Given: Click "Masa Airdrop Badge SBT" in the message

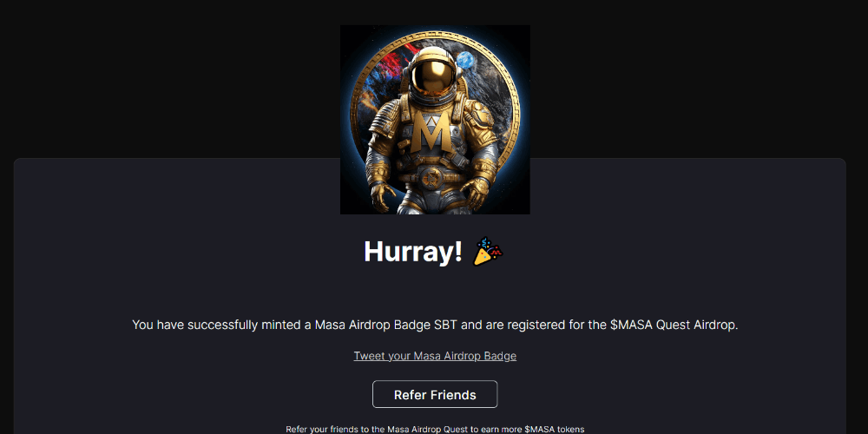Looking at the screenshot, I should pyautogui.click(x=386, y=325).
